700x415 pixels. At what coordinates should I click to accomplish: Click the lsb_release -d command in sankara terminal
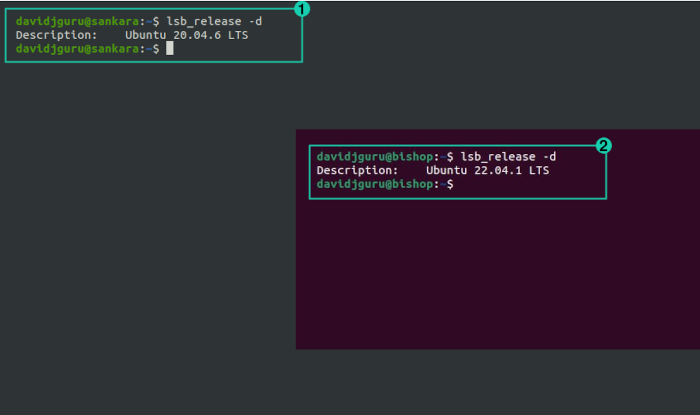pyautogui.click(x=214, y=21)
